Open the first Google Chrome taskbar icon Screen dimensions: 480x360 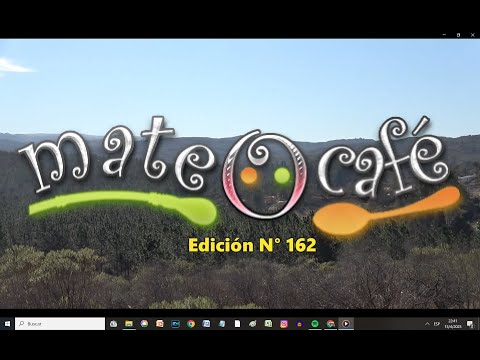click(191, 324)
